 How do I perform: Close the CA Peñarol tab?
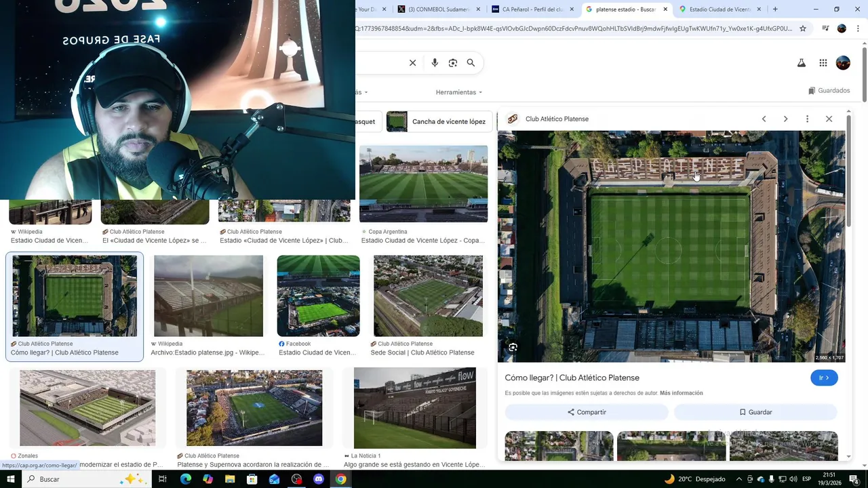(572, 9)
